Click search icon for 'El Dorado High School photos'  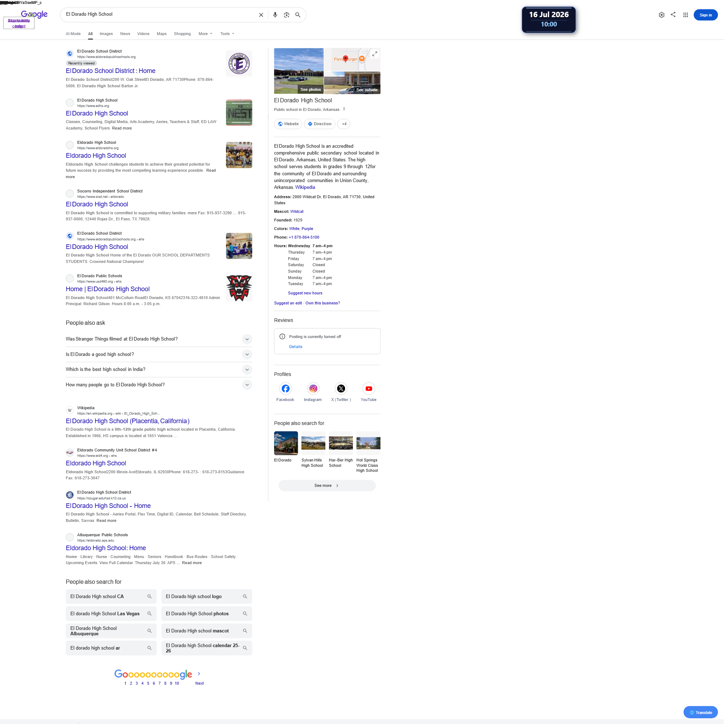pyautogui.click(x=246, y=617)
